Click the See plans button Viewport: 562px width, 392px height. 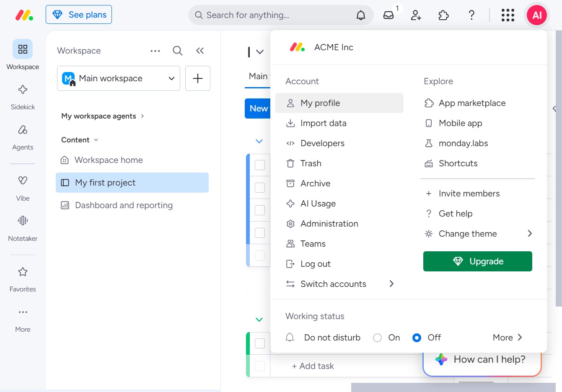click(x=79, y=15)
